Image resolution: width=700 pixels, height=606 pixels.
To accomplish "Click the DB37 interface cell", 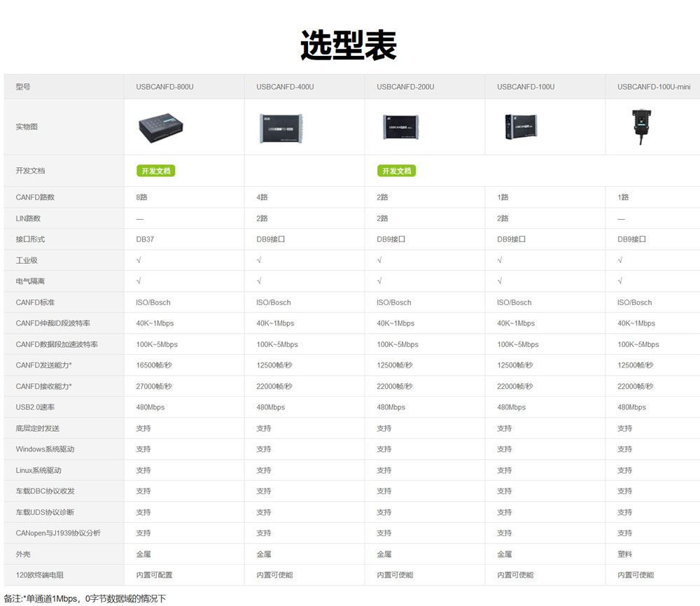I will pyautogui.click(x=145, y=239).
